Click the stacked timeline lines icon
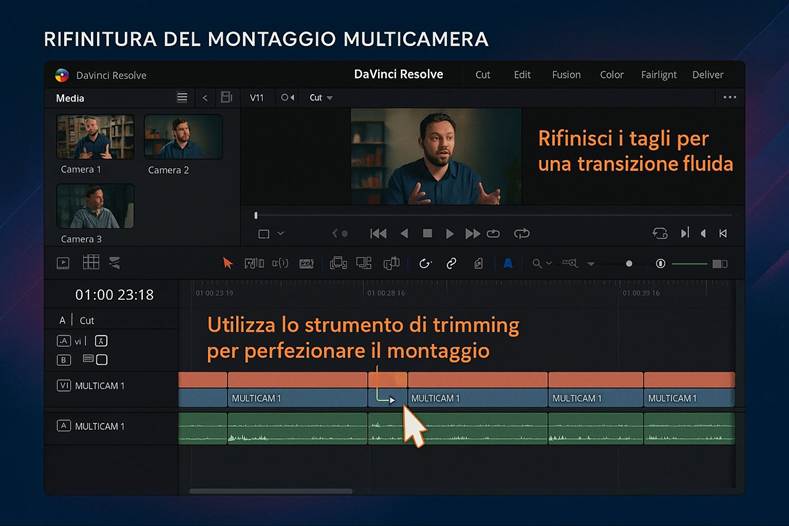 point(115,263)
